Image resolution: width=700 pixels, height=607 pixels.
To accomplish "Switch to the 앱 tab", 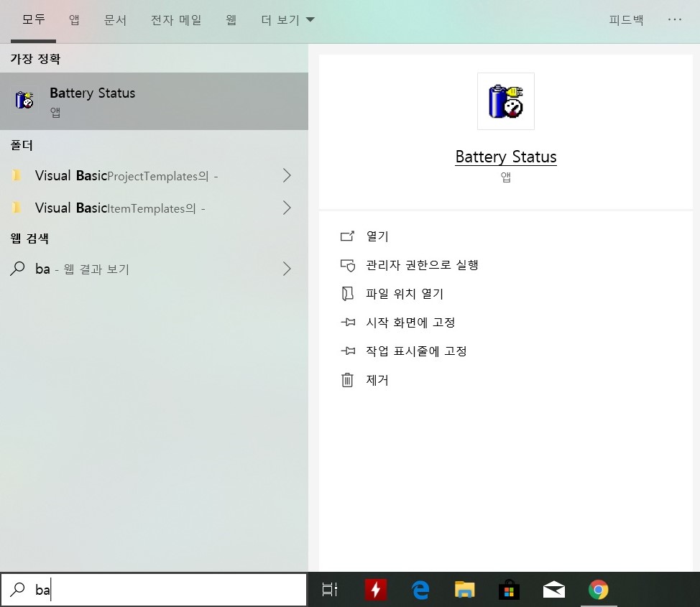I will 73,19.
